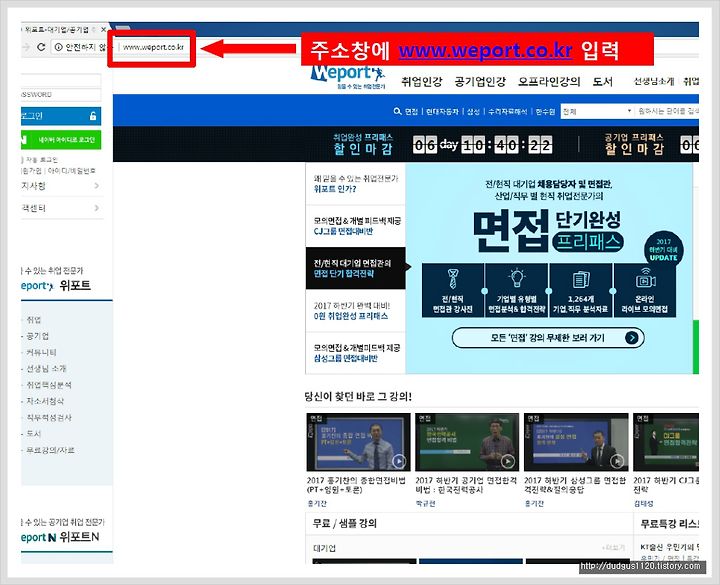Expand the 공지사항 row chevron
The width and height of the screenshot is (720, 585).
point(96,186)
